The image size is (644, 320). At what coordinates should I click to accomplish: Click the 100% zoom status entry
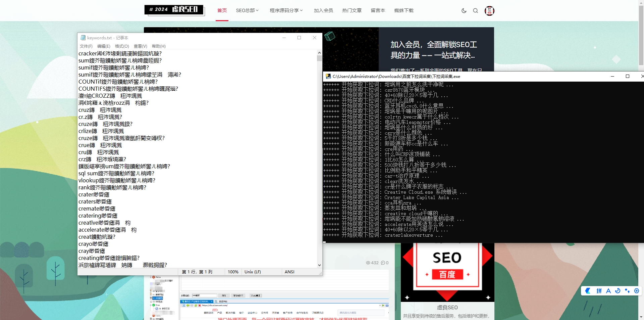tap(233, 272)
